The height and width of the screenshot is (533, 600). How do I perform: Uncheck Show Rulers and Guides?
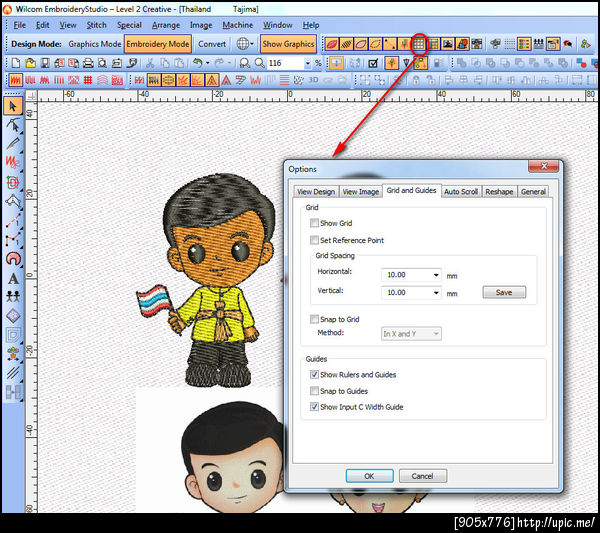[314, 374]
